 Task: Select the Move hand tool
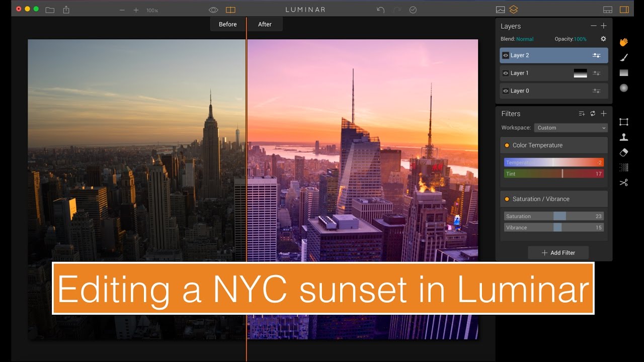[x=624, y=42]
